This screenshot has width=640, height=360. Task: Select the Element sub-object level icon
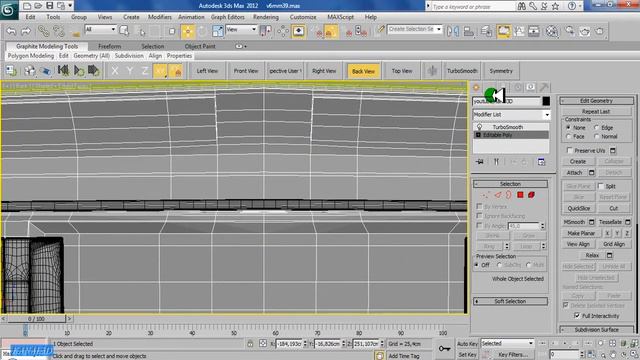tap(531, 195)
